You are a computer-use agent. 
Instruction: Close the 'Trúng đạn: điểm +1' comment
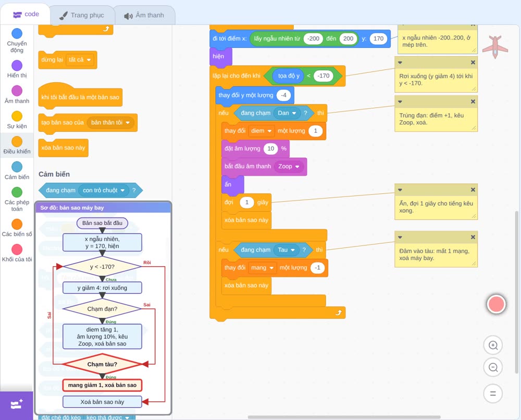pos(473,102)
